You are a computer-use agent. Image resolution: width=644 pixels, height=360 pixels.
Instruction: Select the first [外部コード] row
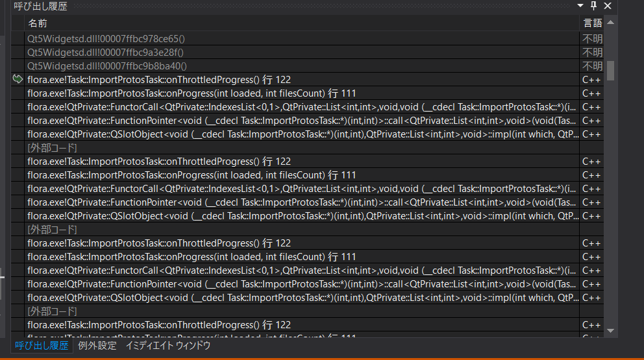pyautogui.click(x=52, y=148)
